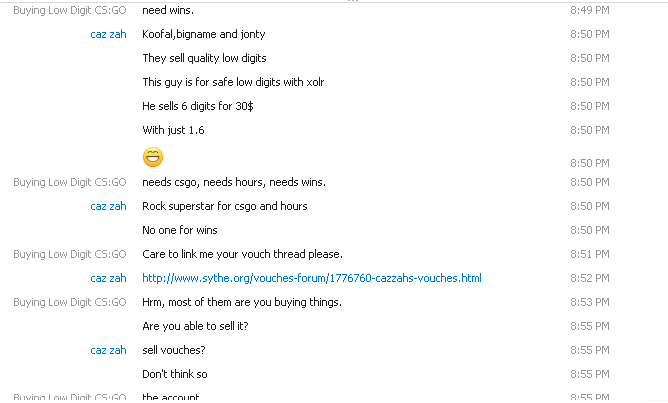Click the 8:52 PM timestamp
The width and height of the screenshot is (668, 403).
pos(590,279)
